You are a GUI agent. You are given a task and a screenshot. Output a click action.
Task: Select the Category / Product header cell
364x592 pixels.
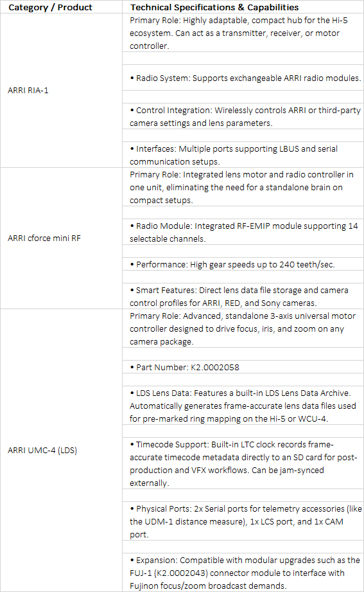61,7
